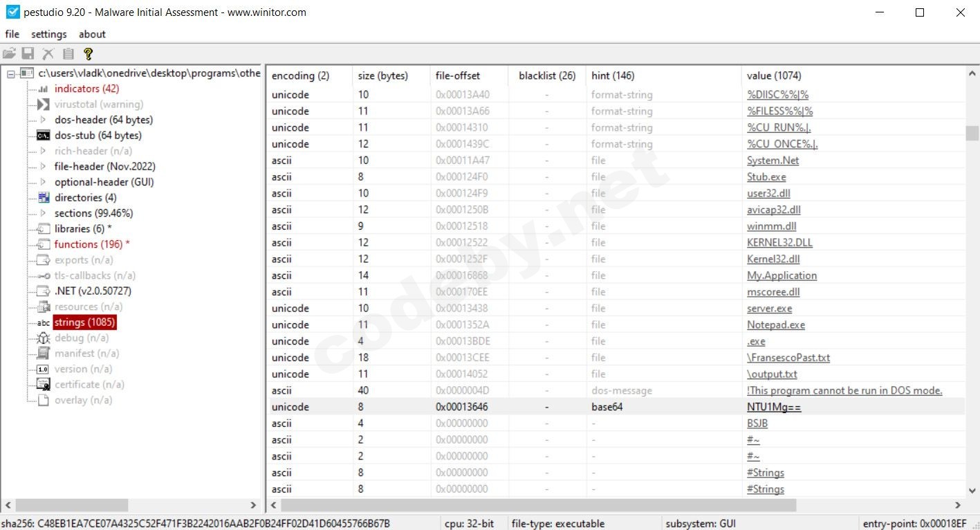The width and height of the screenshot is (980, 530).
Task: Click the Stub.exe value link
Action: click(766, 177)
